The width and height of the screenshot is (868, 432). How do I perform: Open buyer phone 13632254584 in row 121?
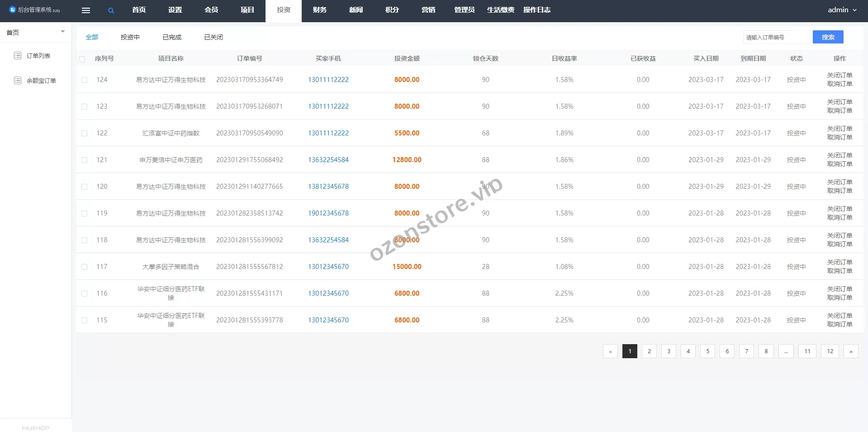point(328,160)
